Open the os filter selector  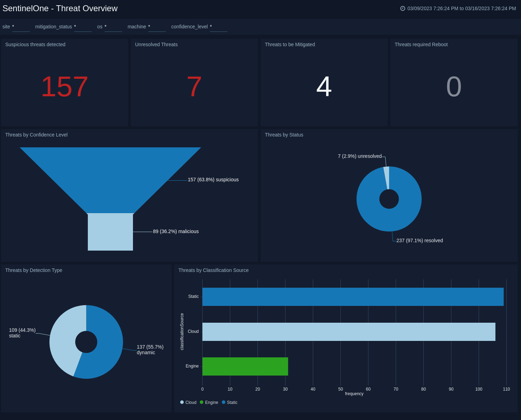[x=113, y=27]
